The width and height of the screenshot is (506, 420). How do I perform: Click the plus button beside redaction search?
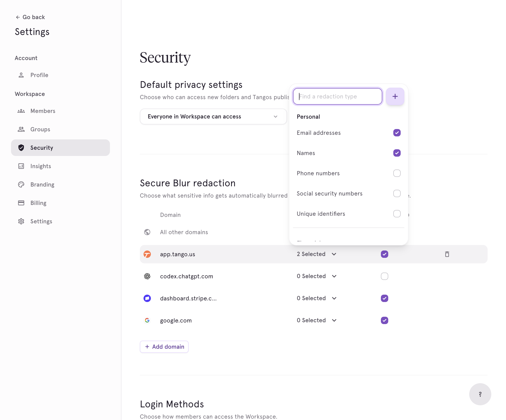coord(395,96)
